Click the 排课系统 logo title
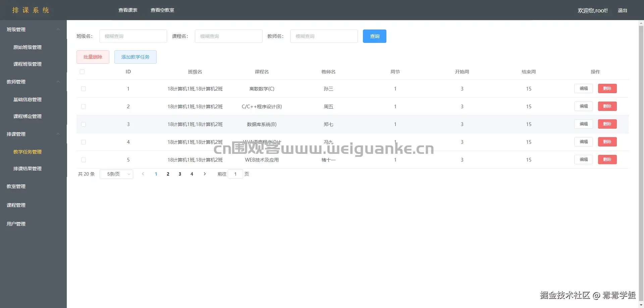 (31, 10)
